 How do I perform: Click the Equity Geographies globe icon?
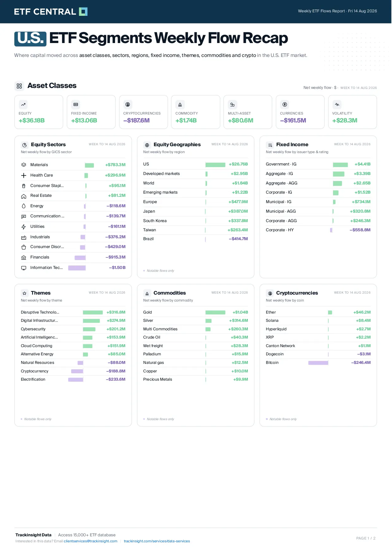click(147, 145)
